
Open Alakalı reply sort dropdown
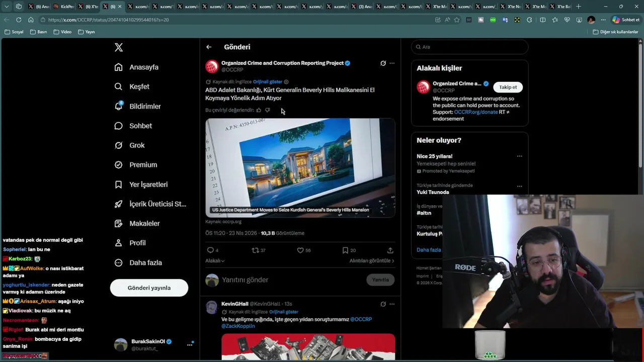point(215,260)
